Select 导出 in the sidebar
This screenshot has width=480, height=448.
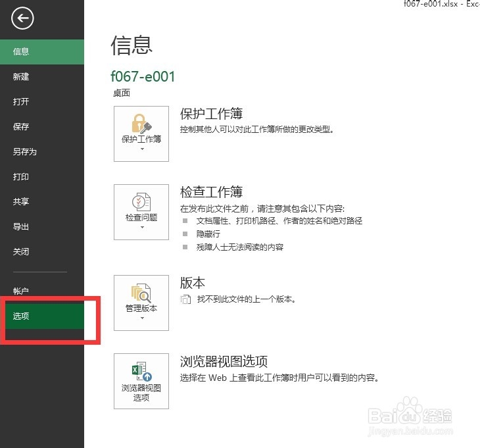pos(42,226)
